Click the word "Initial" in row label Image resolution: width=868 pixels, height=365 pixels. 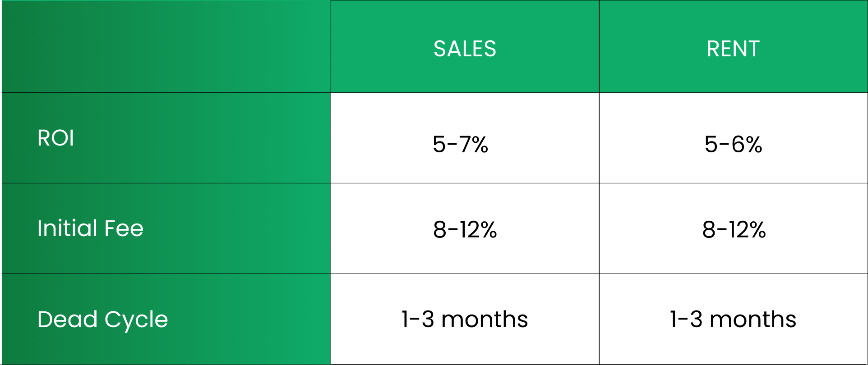(x=67, y=228)
